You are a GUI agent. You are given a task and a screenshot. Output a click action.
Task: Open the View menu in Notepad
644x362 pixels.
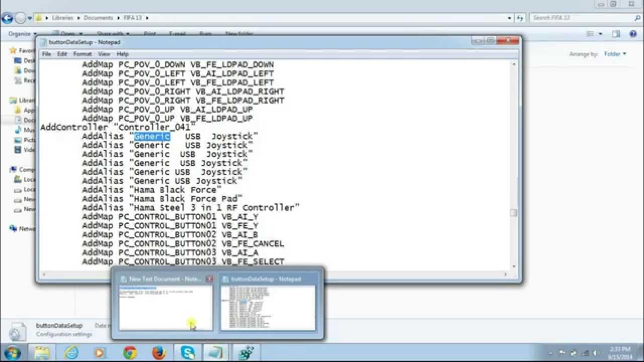coord(104,54)
